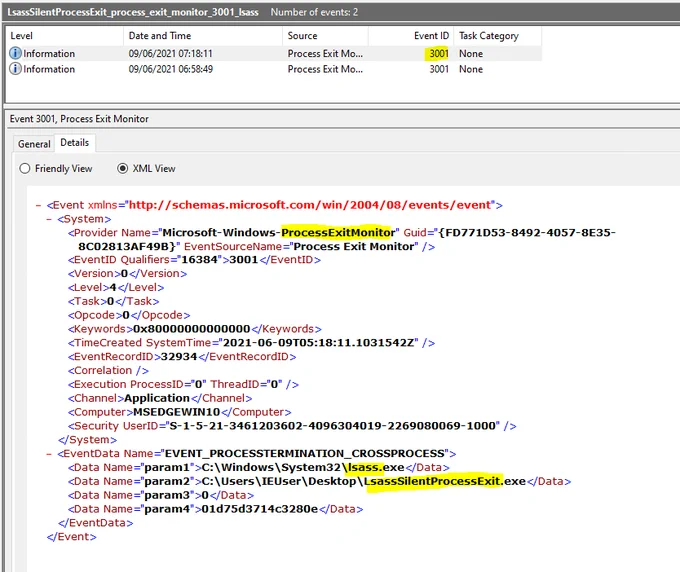Sort by the Date and Time column
This screenshot has height=572, width=680.
click(203, 36)
